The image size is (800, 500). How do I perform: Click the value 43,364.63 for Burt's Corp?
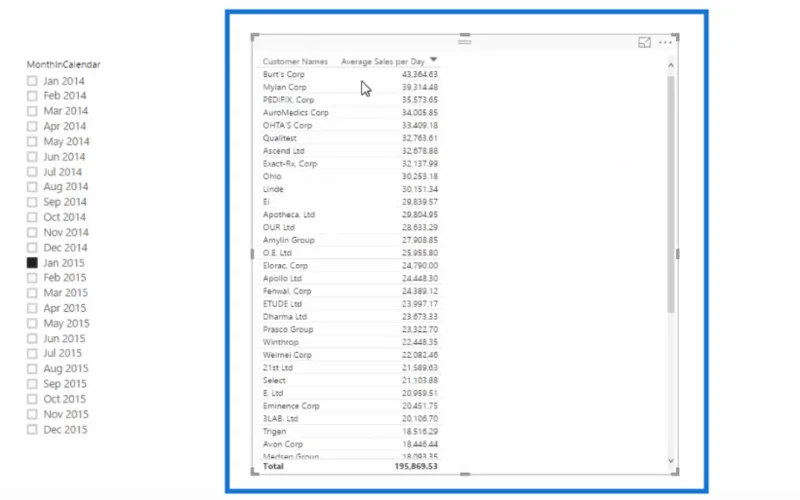pyautogui.click(x=419, y=74)
